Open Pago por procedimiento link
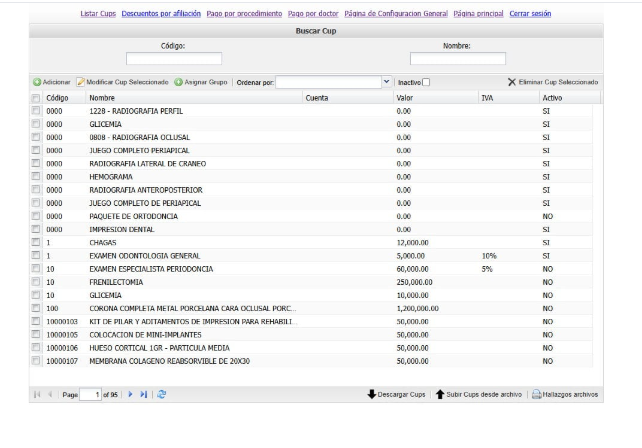Viewport: 642px width, 448px height. [x=244, y=14]
